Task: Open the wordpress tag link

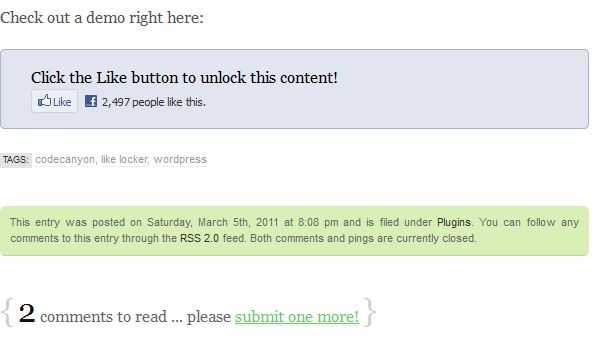Action: (x=180, y=159)
